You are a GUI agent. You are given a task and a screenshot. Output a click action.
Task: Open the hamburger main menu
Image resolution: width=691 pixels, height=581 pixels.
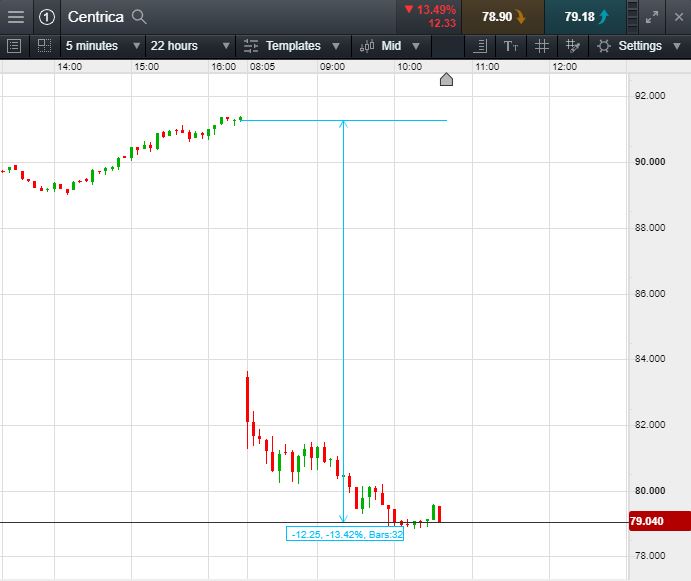tap(16, 17)
